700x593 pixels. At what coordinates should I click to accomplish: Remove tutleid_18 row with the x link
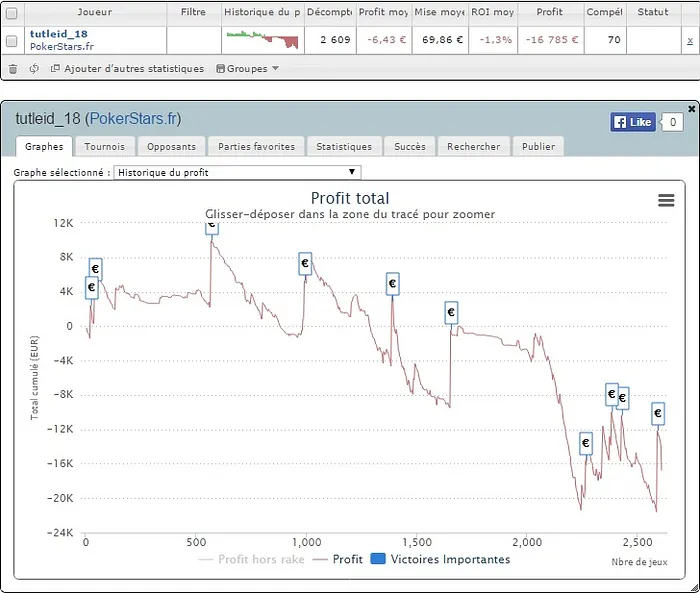click(x=690, y=41)
